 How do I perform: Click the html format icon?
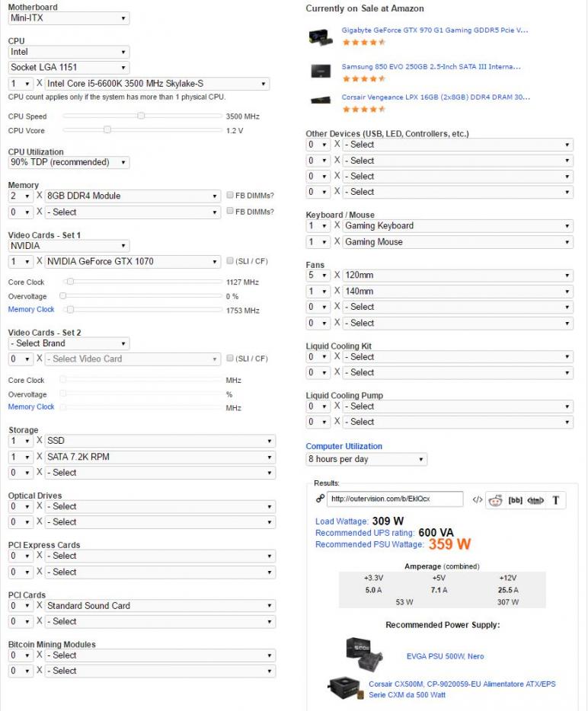coord(535,500)
